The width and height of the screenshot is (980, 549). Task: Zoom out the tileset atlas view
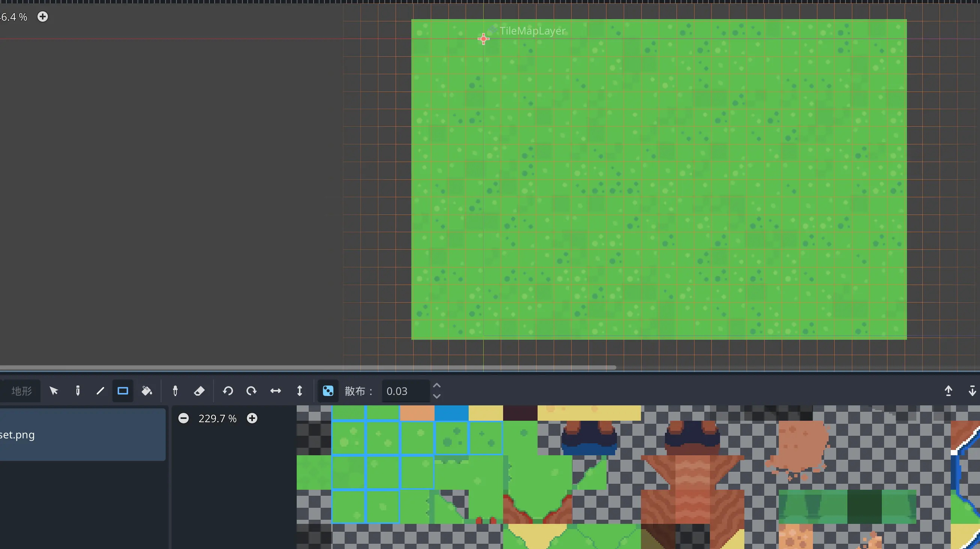pyautogui.click(x=183, y=418)
